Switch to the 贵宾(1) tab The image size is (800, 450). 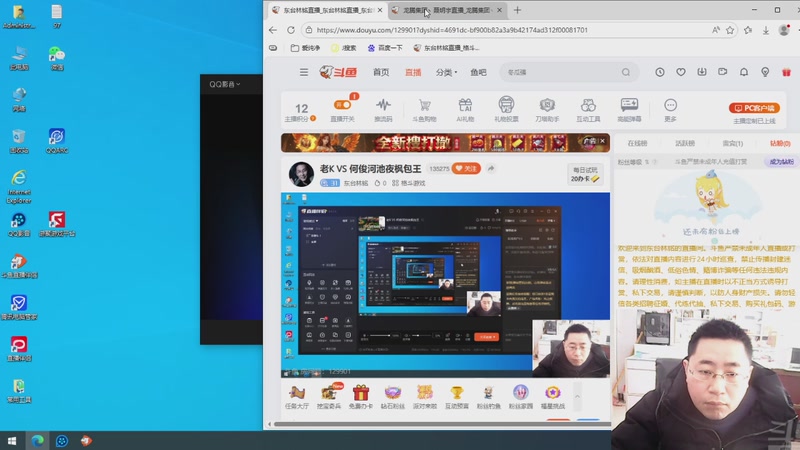(733, 143)
